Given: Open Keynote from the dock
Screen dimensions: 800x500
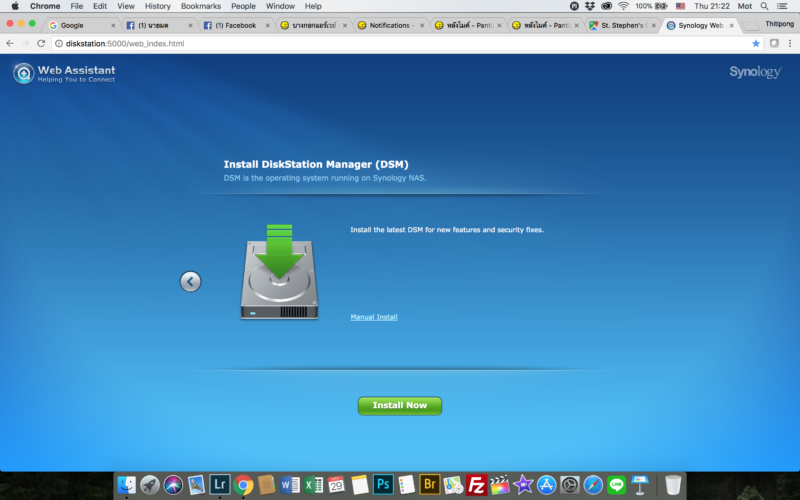Looking at the screenshot, I should [x=640, y=485].
